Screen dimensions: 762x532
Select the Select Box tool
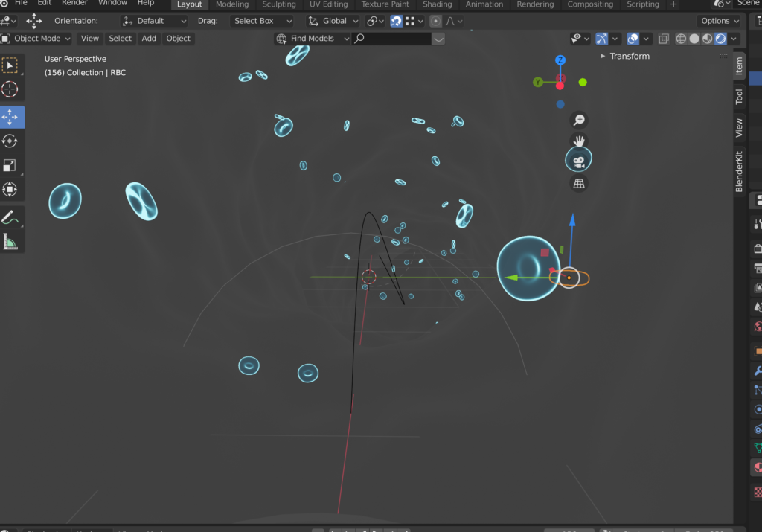10,65
